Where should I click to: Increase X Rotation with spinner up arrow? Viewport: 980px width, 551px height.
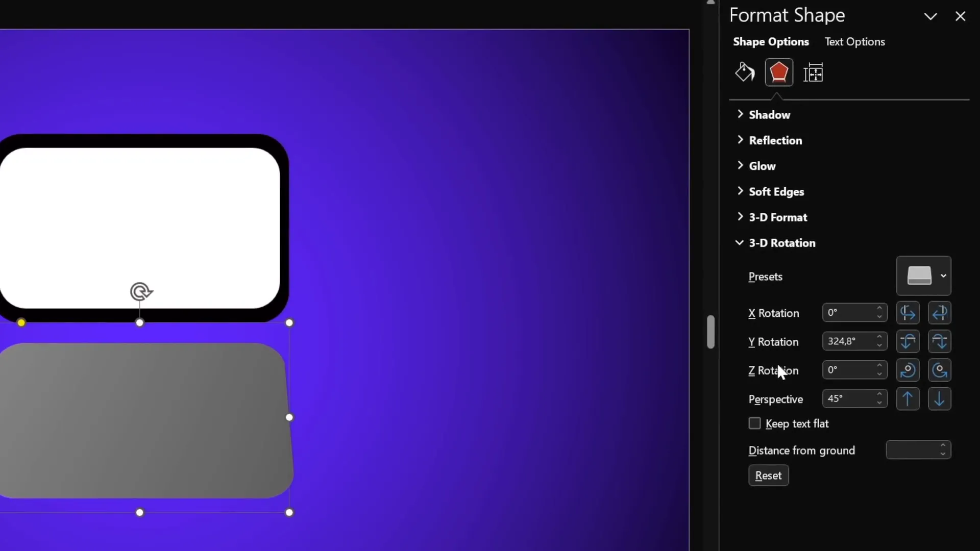coord(879,308)
